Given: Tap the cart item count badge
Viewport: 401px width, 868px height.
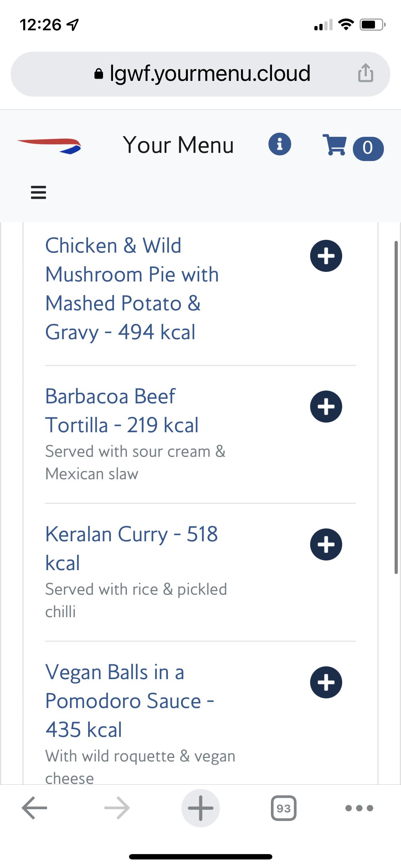Looking at the screenshot, I should [x=368, y=148].
